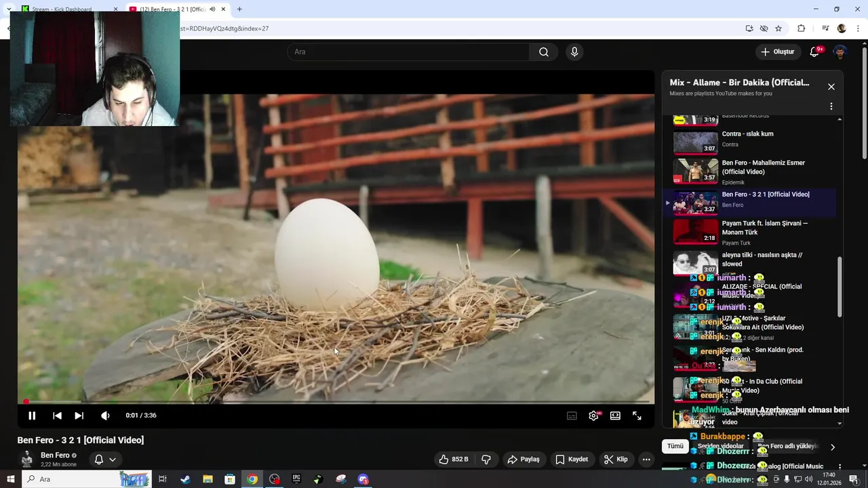This screenshot has width=868, height=488.
Task: Pause the Ben Fero video
Action: [x=32, y=415]
